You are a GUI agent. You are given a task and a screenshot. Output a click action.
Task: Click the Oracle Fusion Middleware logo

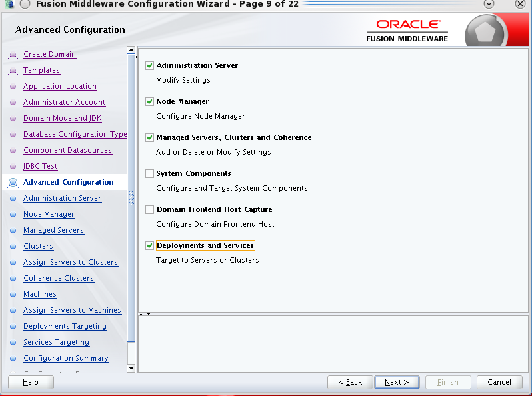pyautogui.click(x=407, y=31)
